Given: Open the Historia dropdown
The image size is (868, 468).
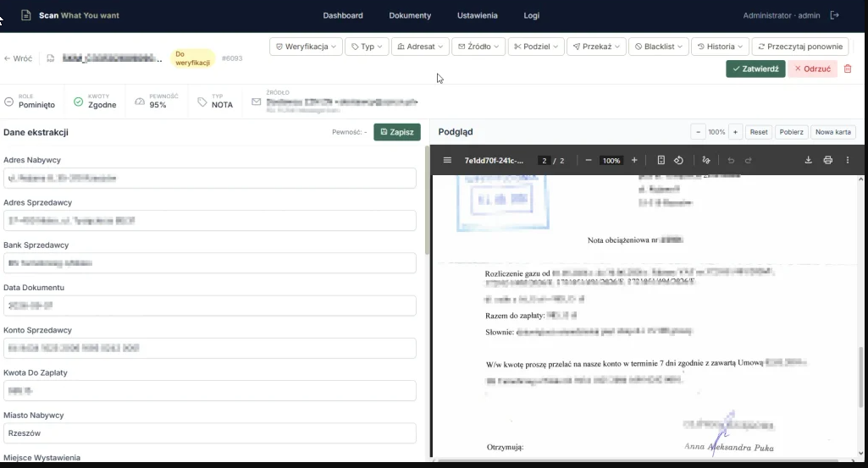Looking at the screenshot, I should [720, 47].
